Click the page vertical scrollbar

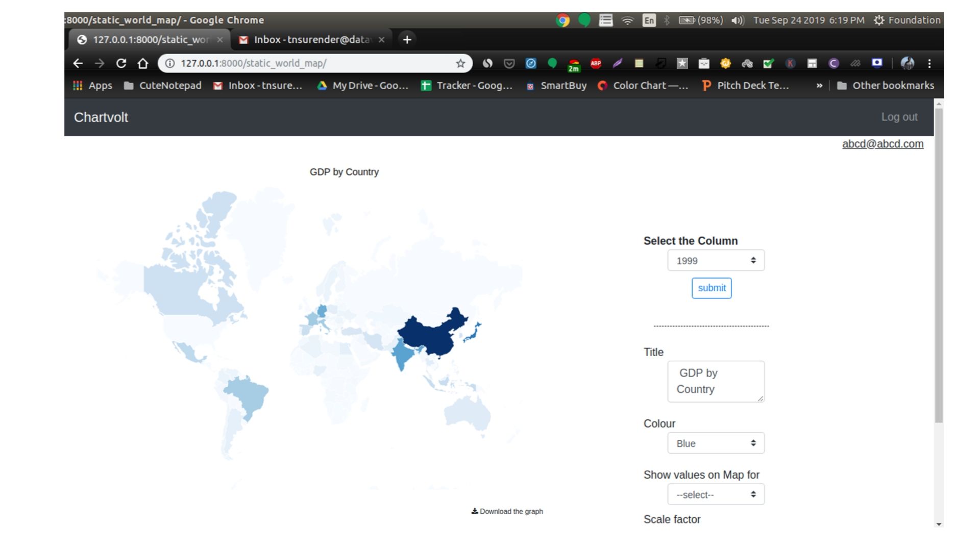(x=938, y=265)
